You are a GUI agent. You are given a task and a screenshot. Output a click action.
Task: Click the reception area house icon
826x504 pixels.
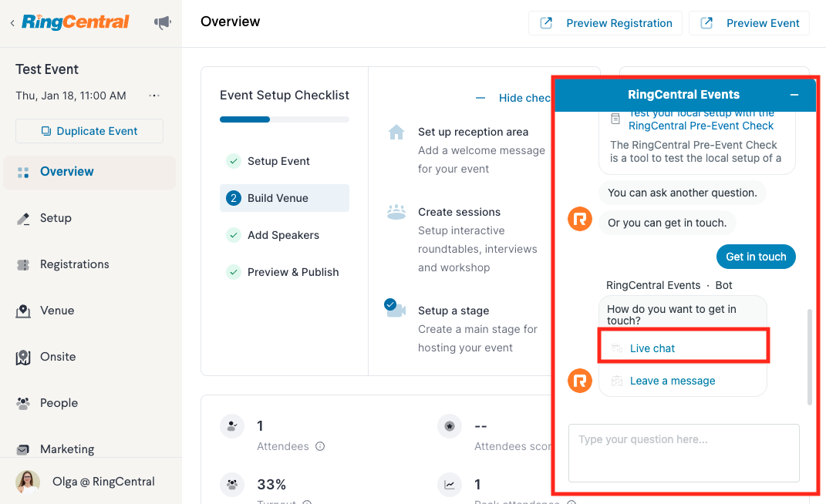pyautogui.click(x=396, y=132)
